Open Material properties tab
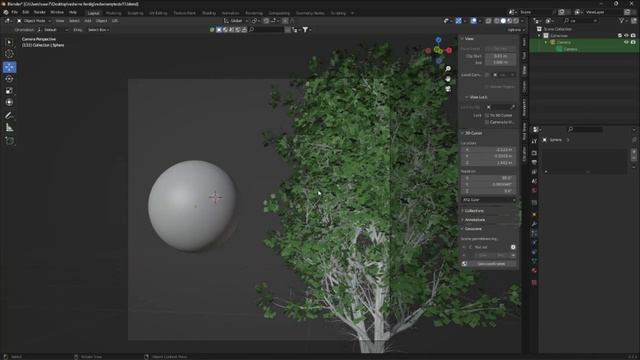Image resolution: width=640 pixels, height=360 pixels. 534,270
